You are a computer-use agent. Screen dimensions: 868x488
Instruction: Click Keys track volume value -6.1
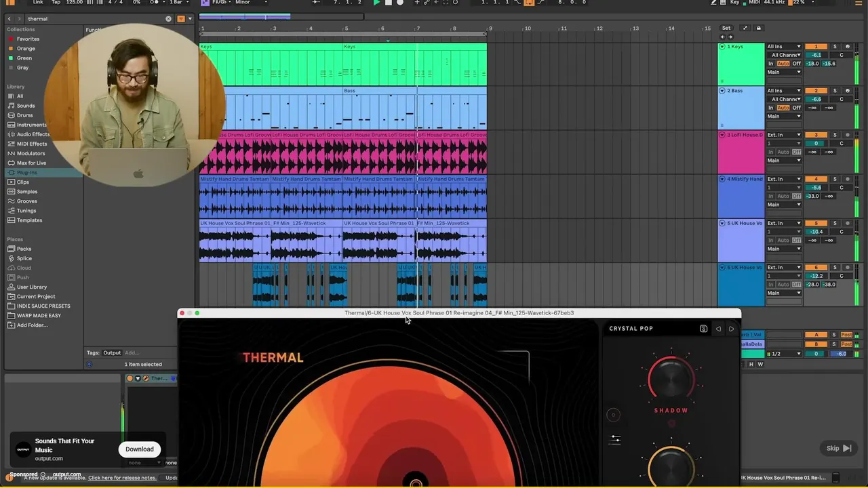[816, 55]
